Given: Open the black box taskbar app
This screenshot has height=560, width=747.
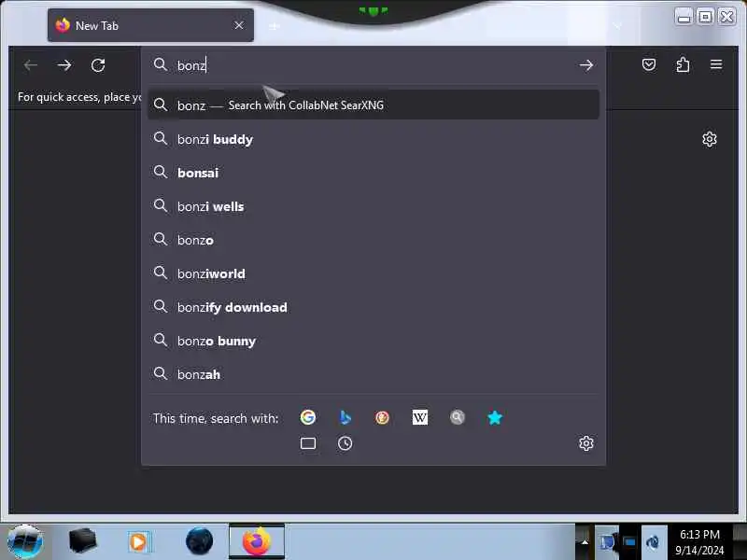Looking at the screenshot, I should [x=82, y=541].
